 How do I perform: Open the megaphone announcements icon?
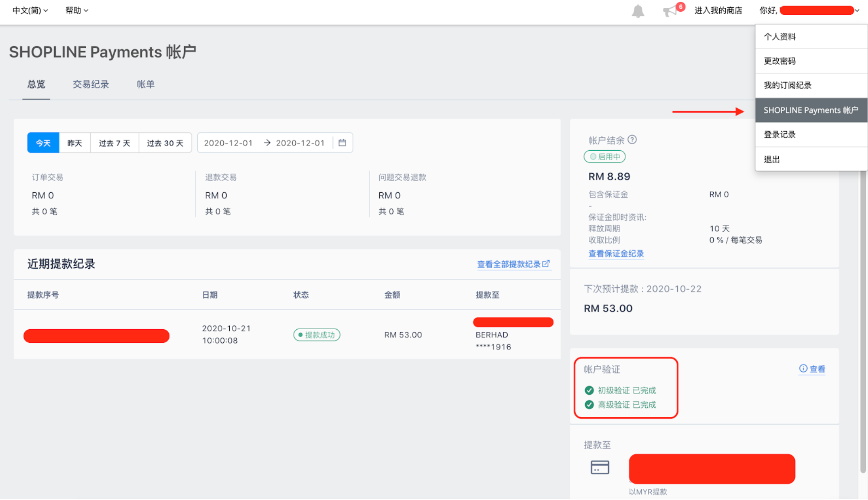pos(670,11)
